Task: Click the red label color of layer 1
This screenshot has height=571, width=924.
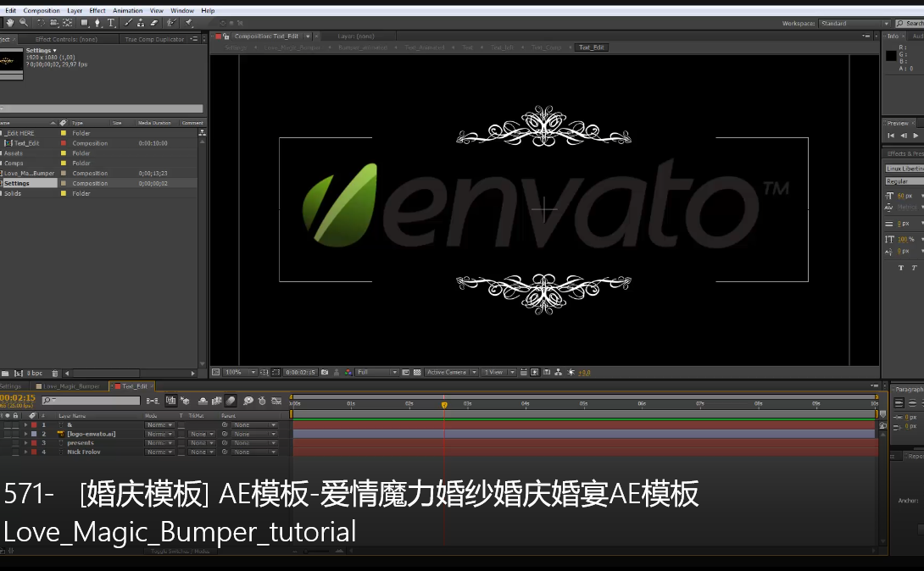Action: (x=34, y=424)
